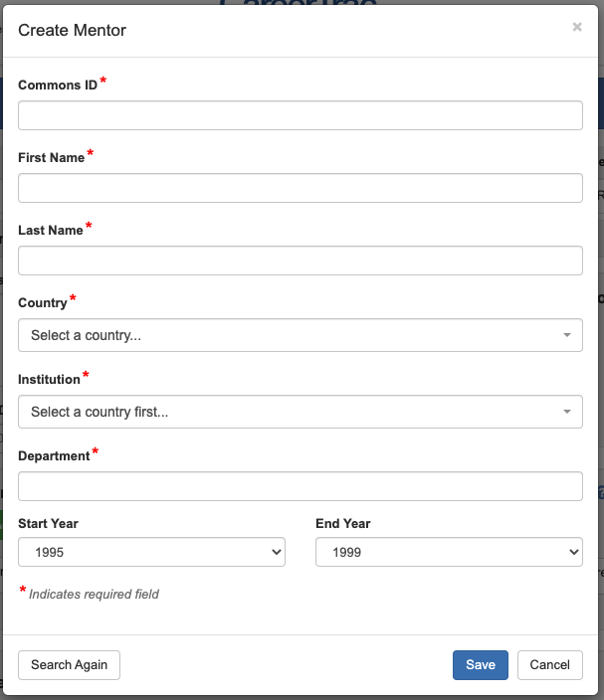Click the Last Name label
The image size is (604, 700).
click(x=51, y=231)
